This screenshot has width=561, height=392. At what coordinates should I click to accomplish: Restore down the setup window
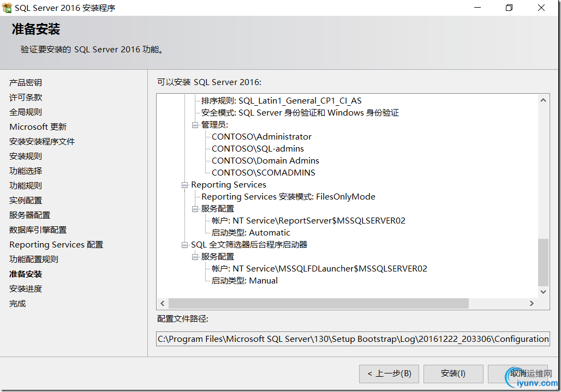click(509, 8)
